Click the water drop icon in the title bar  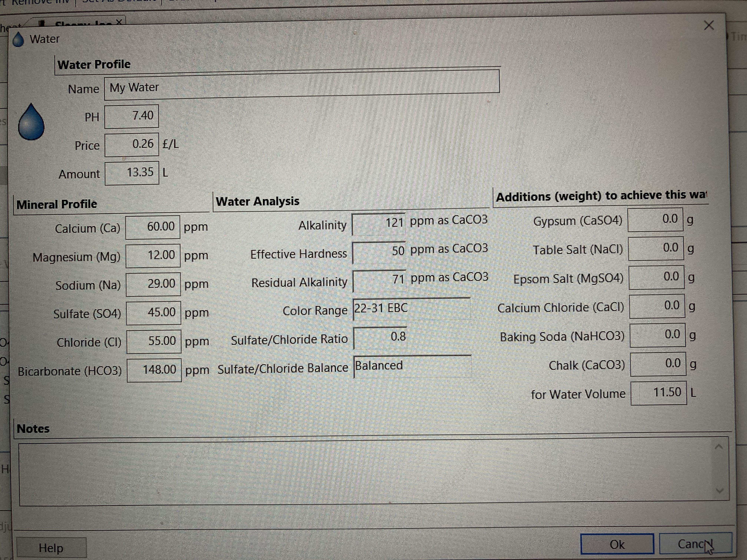[19, 39]
